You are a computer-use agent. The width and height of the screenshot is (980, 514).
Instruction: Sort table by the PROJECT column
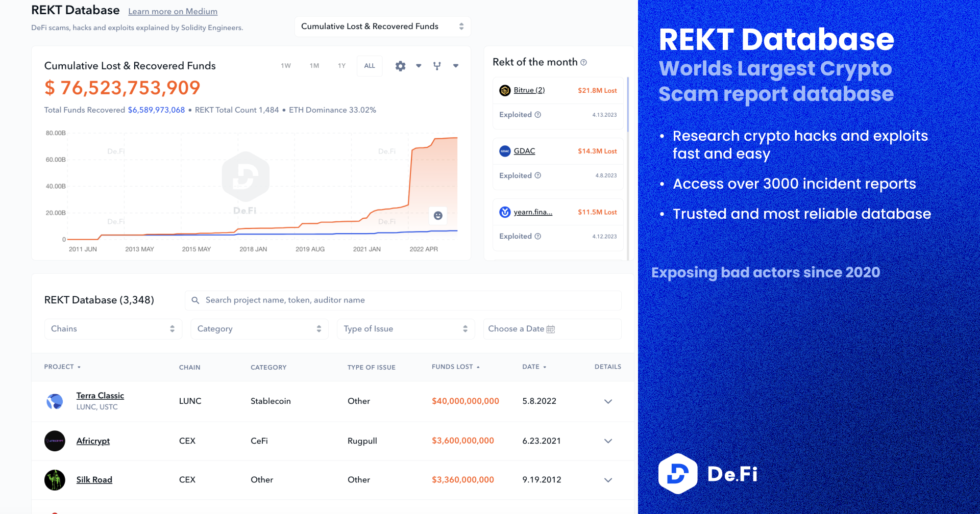pyautogui.click(x=62, y=367)
